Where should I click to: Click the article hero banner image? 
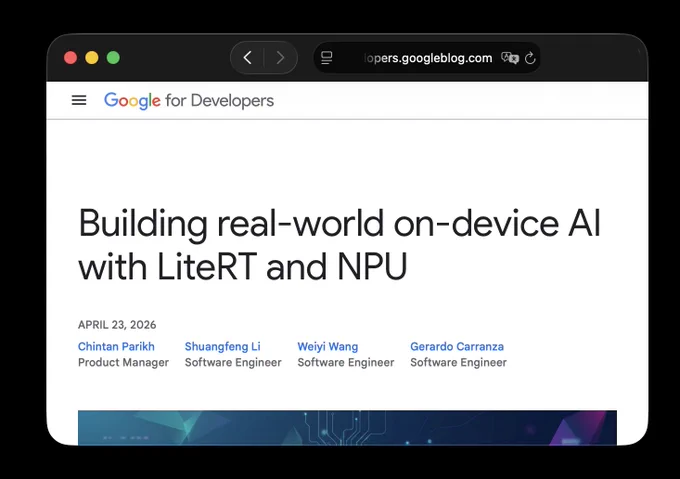(347, 427)
